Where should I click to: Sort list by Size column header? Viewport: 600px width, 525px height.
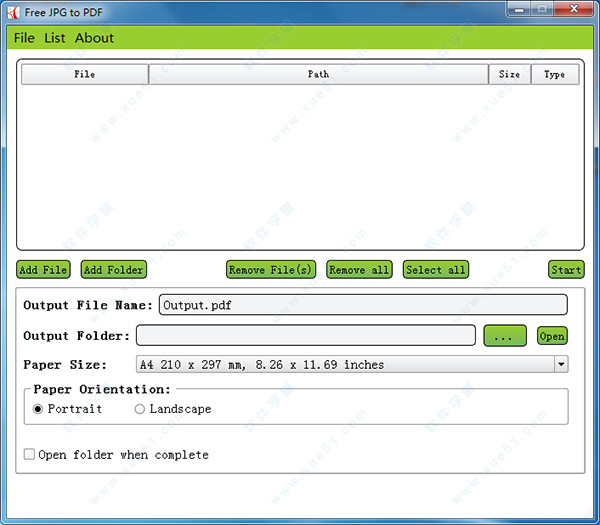(x=510, y=74)
